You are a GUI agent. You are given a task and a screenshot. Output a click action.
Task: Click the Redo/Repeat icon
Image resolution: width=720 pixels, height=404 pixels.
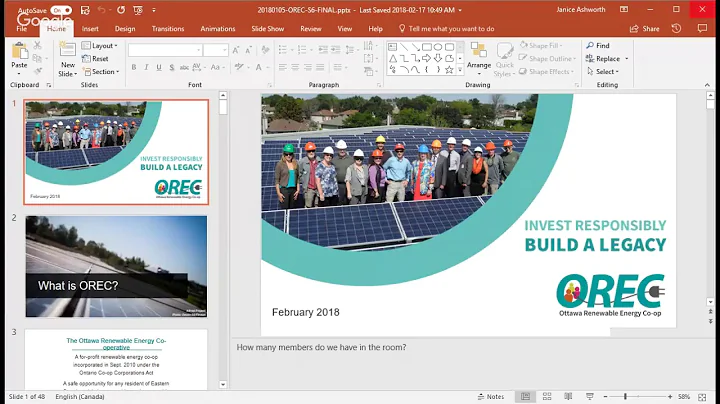tap(121, 10)
